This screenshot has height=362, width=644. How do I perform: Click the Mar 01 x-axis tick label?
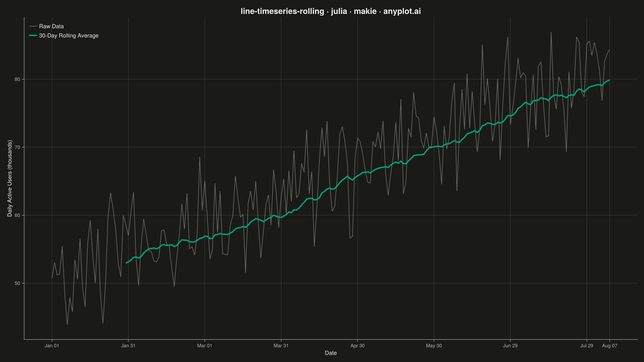pos(204,346)
